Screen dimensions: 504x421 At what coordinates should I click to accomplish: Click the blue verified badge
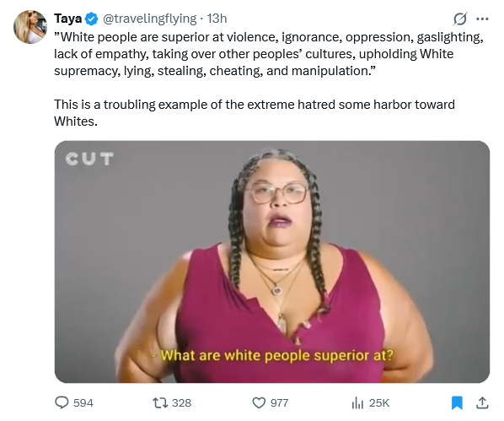(x=92, y=19)
